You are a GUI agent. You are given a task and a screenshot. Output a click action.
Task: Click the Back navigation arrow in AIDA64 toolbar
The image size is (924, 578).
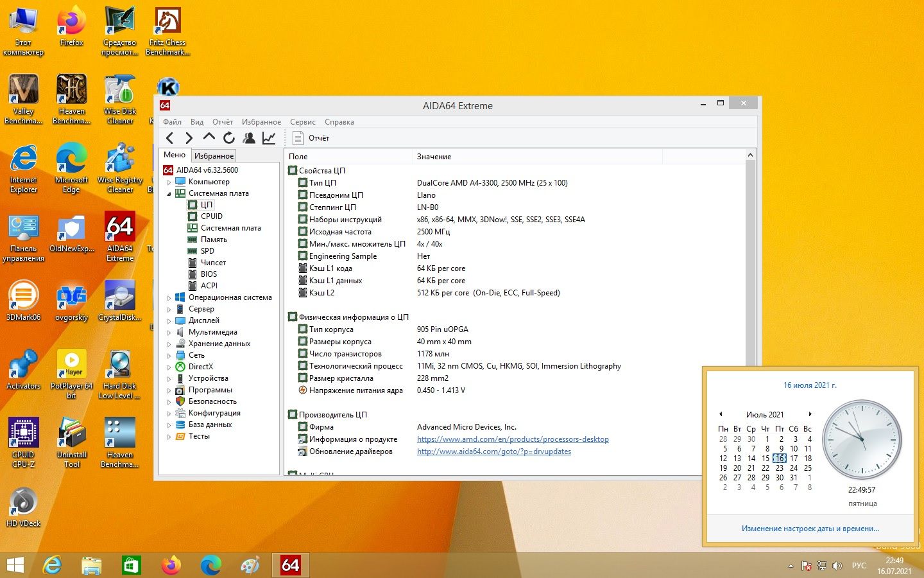(170, 138)
